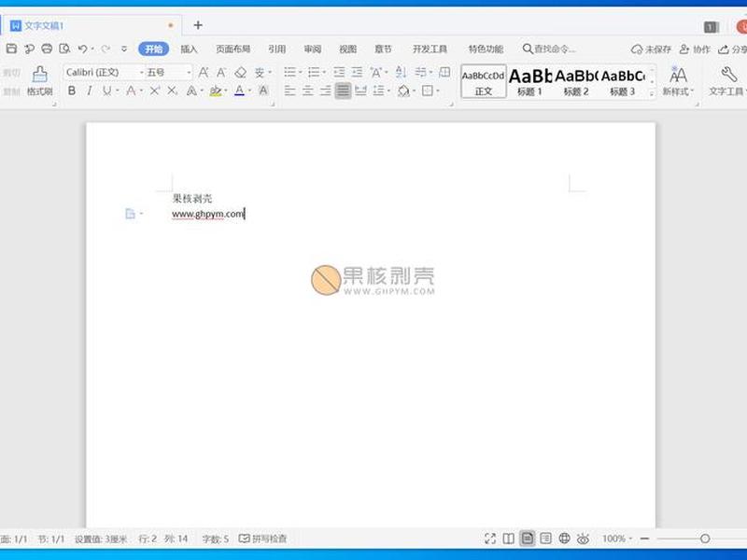747x560 pixels.
Task: Click the Sort icon in paragraph group
Action: (x=402, y=73)
